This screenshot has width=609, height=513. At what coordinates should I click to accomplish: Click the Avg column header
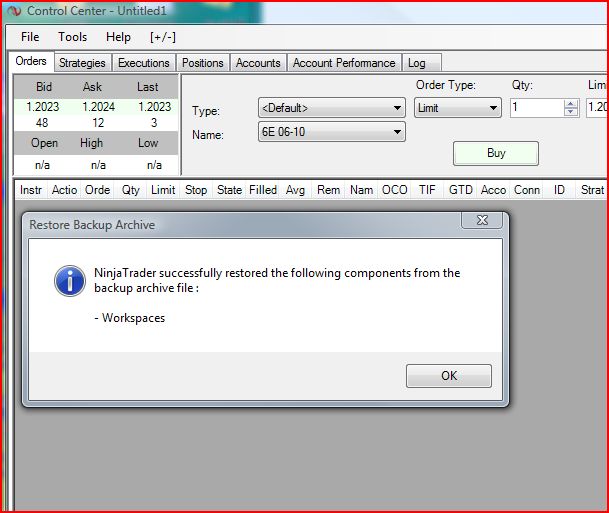click(295, 190)
